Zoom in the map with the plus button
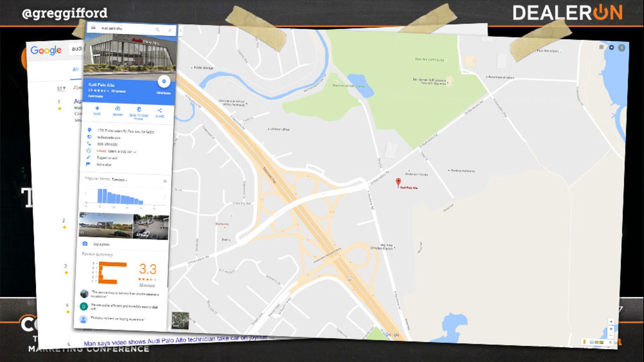Screen dimensions: 644x362 point(611,329)
